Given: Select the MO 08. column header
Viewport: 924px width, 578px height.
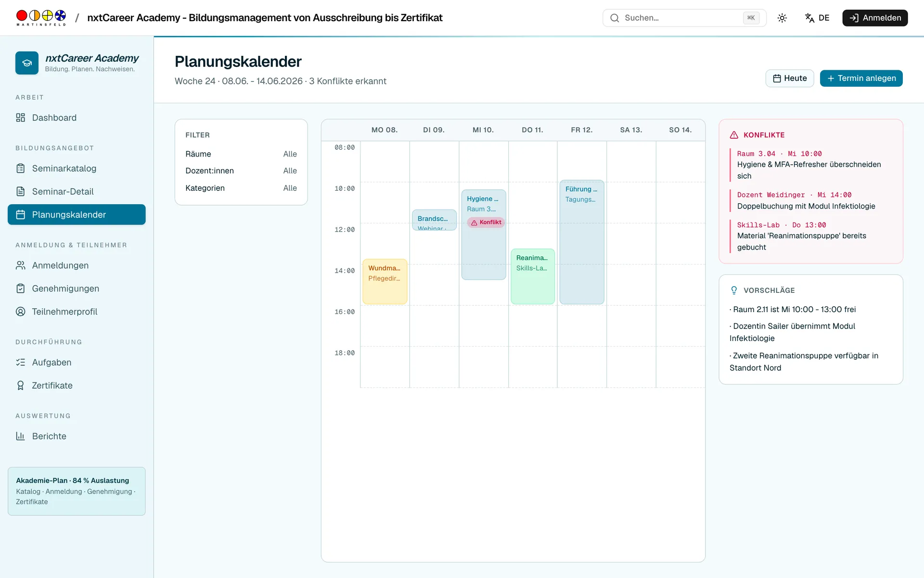Looking at the screenshot, I should pyautogui.click(x=385, y=130).
